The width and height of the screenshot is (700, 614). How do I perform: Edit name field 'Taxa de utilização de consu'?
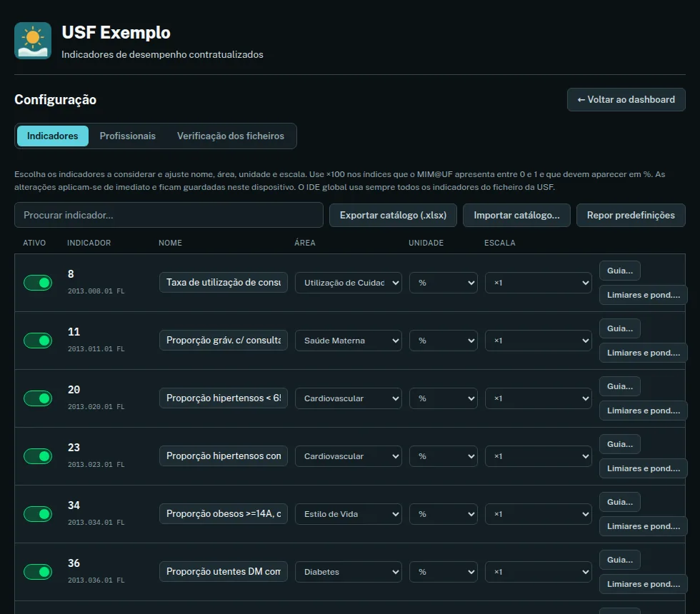pos(223,283)
